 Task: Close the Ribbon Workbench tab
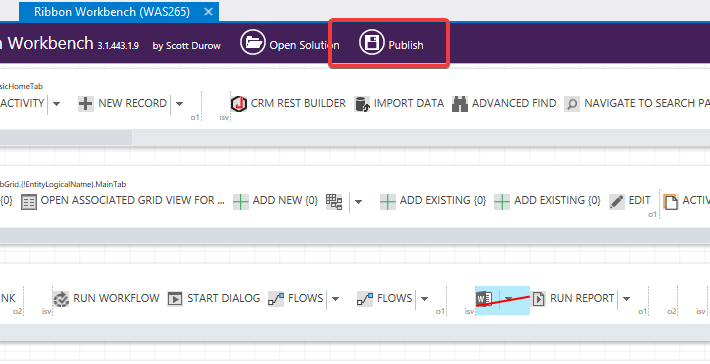[x=208, y=12]
